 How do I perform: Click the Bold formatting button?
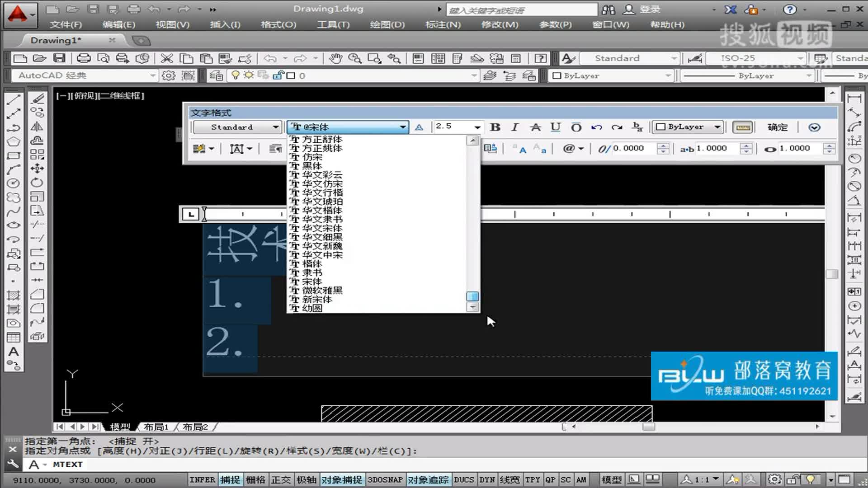(x=495, y=127)
